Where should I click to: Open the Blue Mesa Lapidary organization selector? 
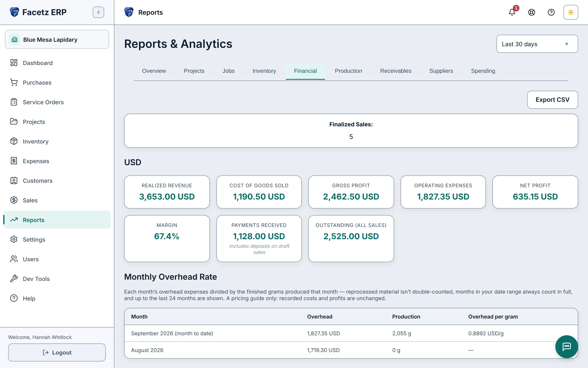(x=57, y=39)
